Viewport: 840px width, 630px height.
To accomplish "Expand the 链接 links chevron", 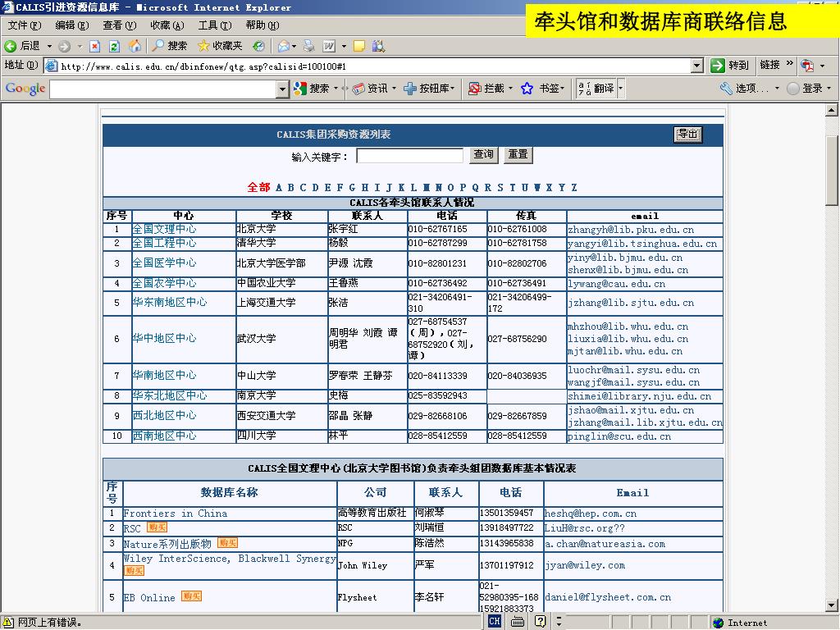I will pos(790,64).
